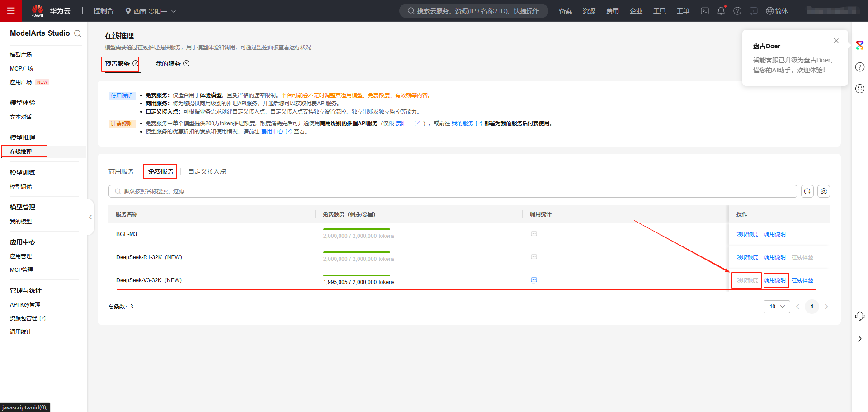View call statistics chart for BGE-M3
The image size is (868, 412).
coord(534,234)
